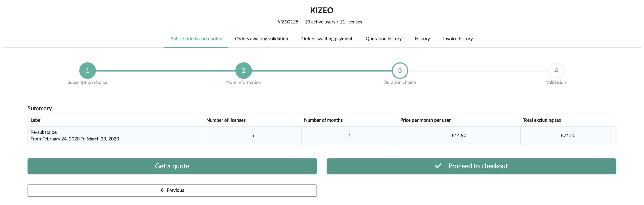
Task: Click the licenses value 5 cell
Action: [252, 136]
